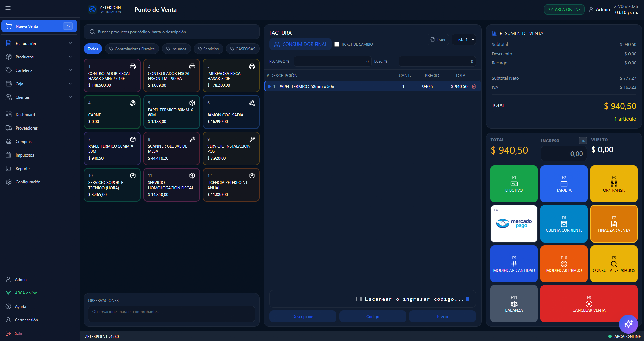
Task: Click the Traer button
Action: point(438,40)
